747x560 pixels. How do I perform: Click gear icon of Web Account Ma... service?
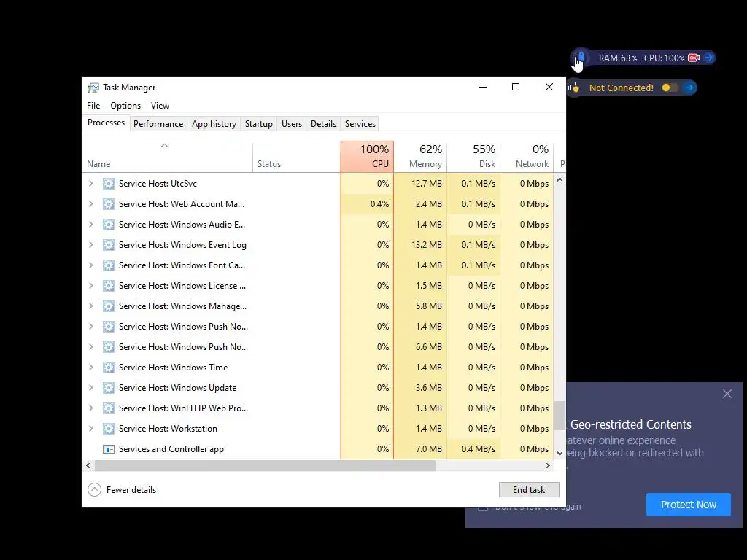tap(109, 204)
